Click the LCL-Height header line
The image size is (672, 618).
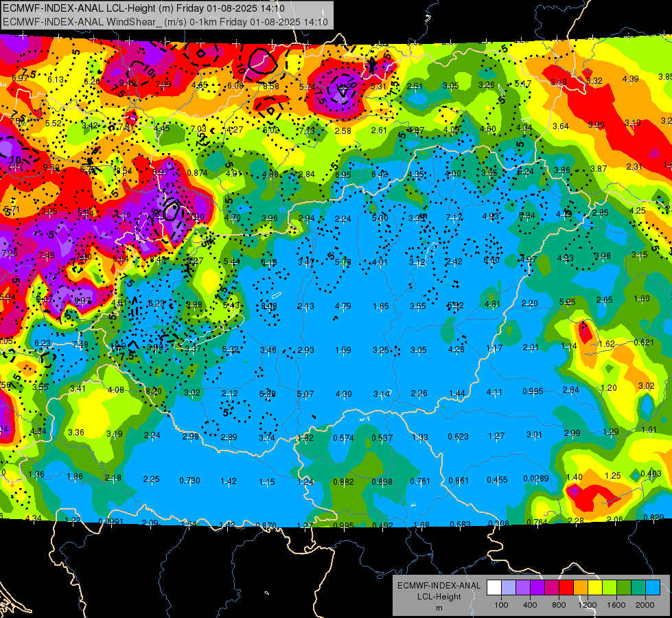pos(143,8)
